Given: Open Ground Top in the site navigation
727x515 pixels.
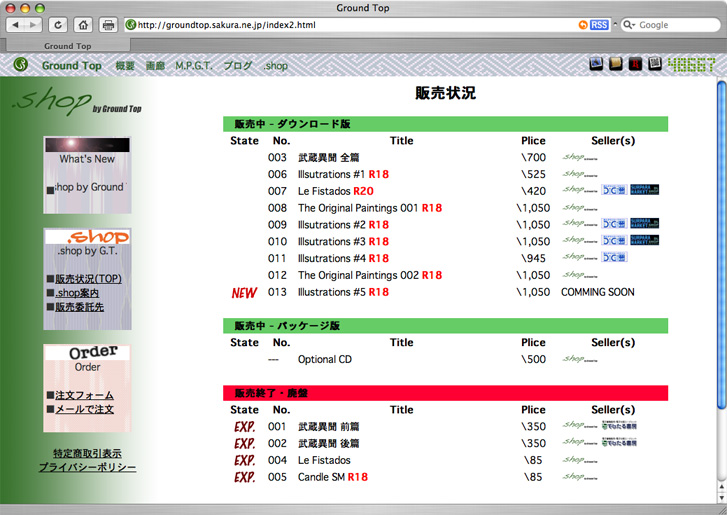Looking at the screenshot, I should pyautogui.click(x=71, y=65).
